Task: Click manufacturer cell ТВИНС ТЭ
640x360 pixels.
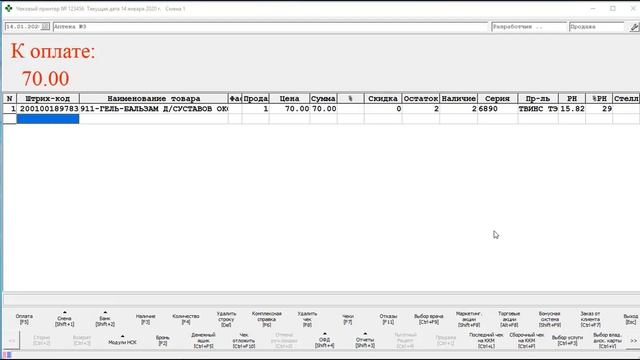Action: (538, 109)
